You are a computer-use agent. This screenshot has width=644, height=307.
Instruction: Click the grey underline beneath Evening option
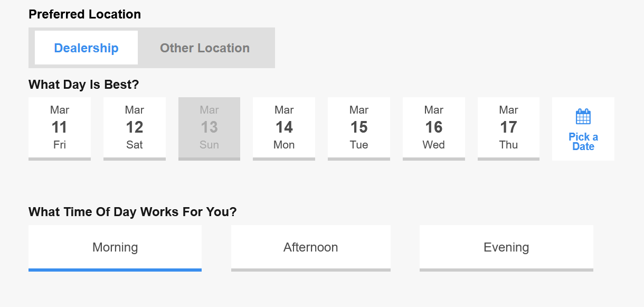point(506,270)
